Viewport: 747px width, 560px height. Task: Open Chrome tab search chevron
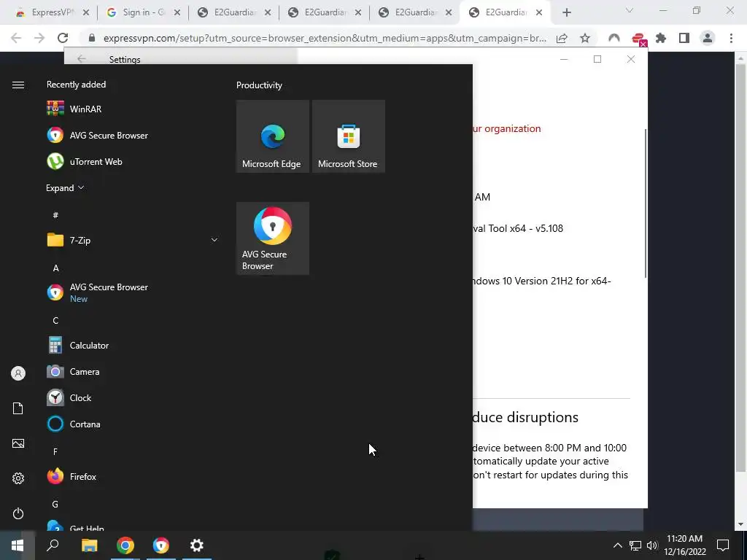[630, 10]
